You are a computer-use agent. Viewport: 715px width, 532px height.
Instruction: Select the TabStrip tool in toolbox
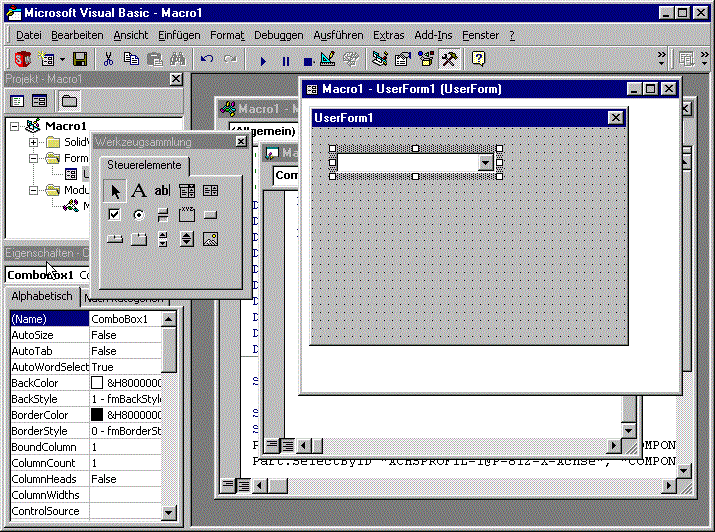114,239
